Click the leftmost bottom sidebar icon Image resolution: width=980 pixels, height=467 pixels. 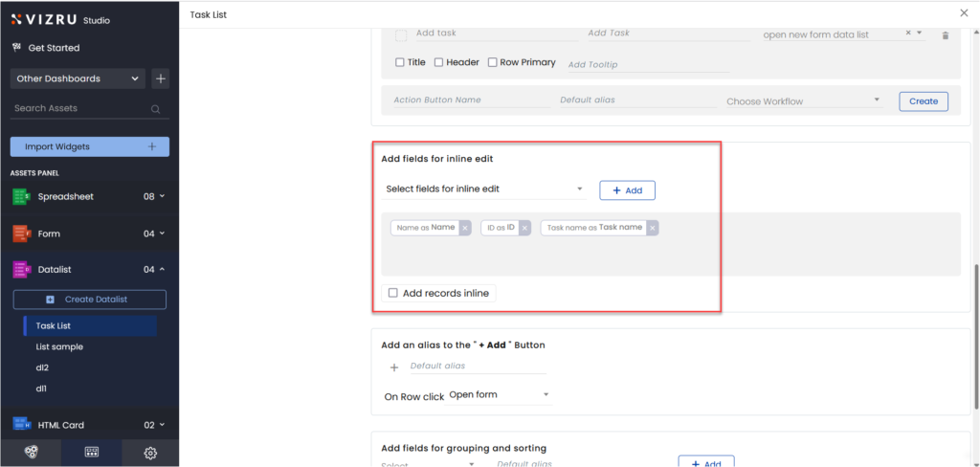(x=32, y=453)
